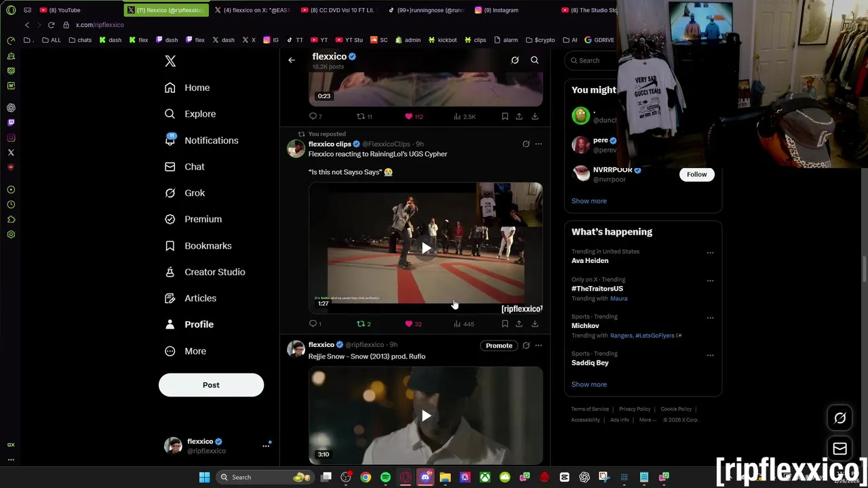Open Bookmarks in X sidebar
Screen dimensions: 868x488
coord(198,245)
